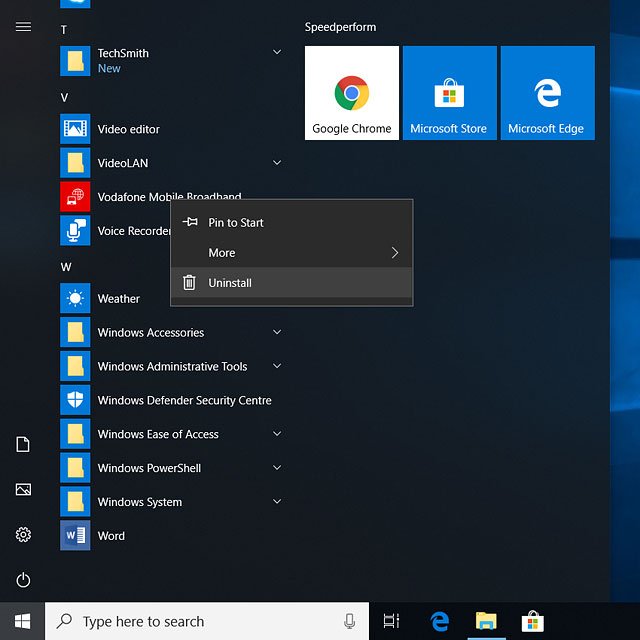
Task: Click the microphone icon in search box
Action: tap(349, 621)
